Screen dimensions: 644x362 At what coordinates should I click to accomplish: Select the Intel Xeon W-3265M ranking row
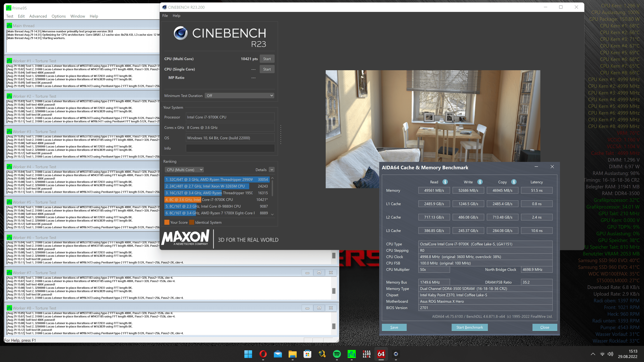pyautogui.click(x=217, y=186)
